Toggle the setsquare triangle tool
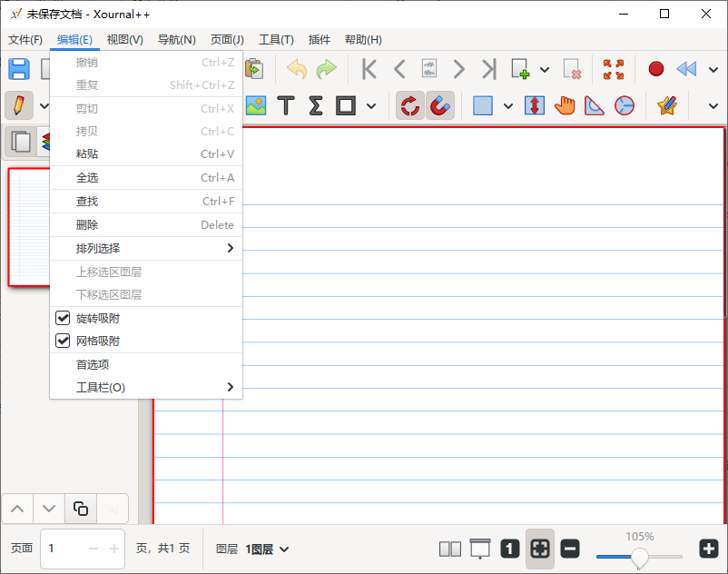This screenshot has width=728, height=574. tap(595, 105)
